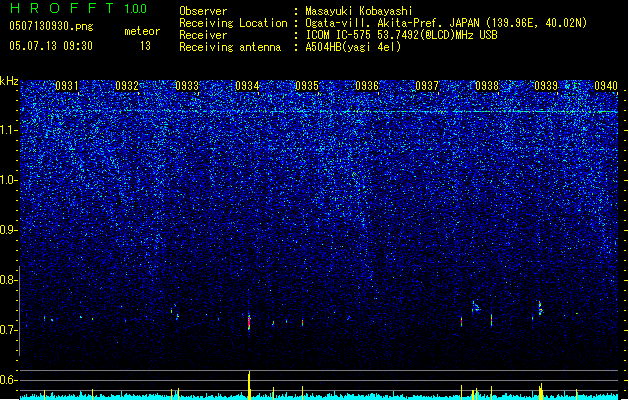Click the 0938 time marker
The height and width of the screenshot is (400, 629).
click(487, 86)
